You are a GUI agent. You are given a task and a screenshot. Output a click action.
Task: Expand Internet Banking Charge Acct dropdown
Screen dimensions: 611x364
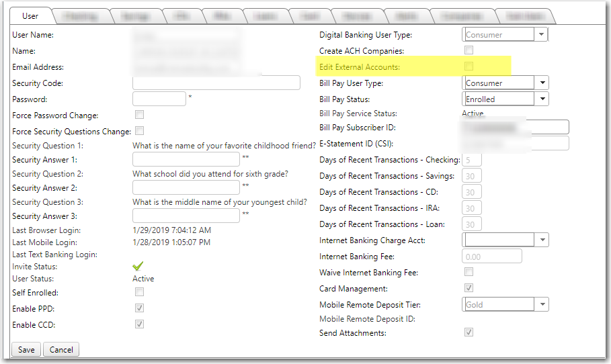(x=542, y=240)
